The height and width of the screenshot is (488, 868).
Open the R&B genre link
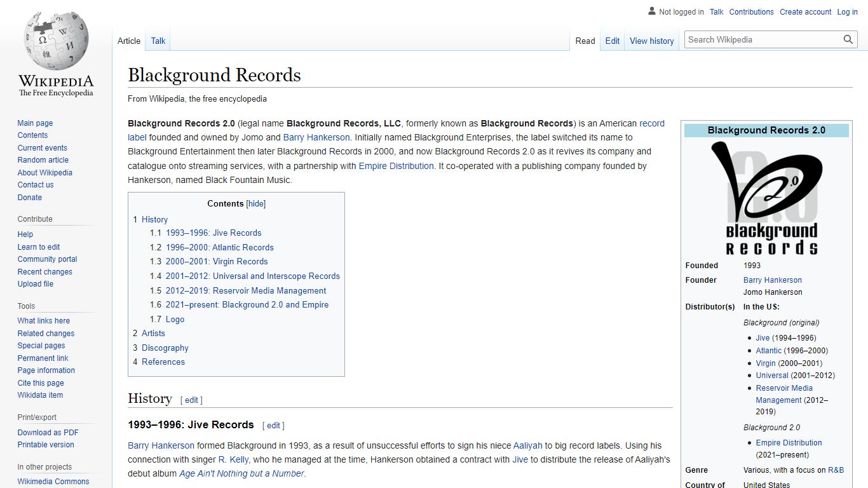[x=836, y=470]
